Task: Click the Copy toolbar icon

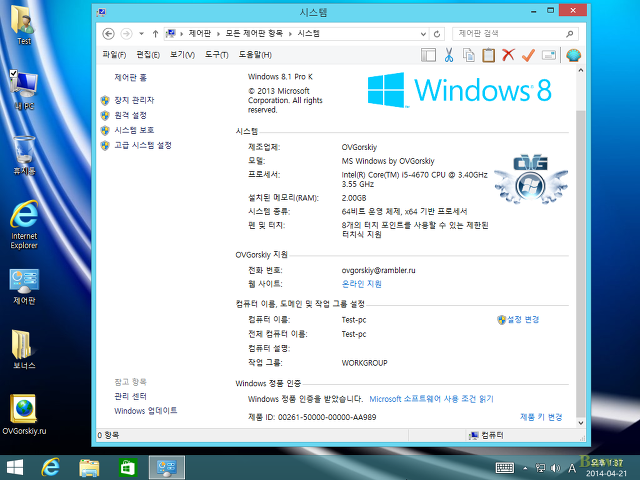Action: coord(469,55)
